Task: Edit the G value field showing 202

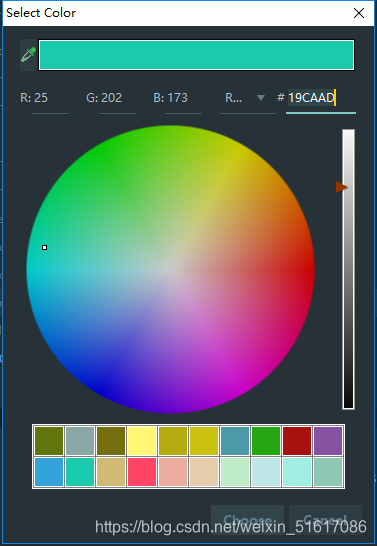Action: pyautogui.click(x=117, y=98)
